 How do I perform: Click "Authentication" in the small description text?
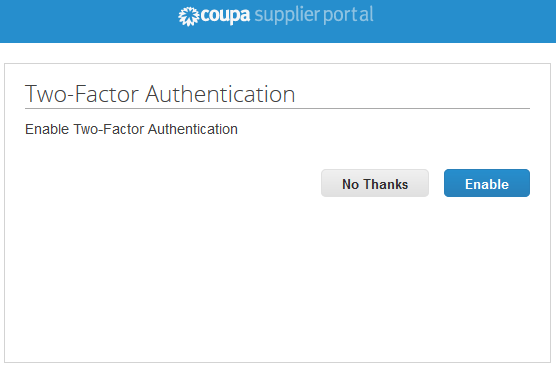click(193, 129)
